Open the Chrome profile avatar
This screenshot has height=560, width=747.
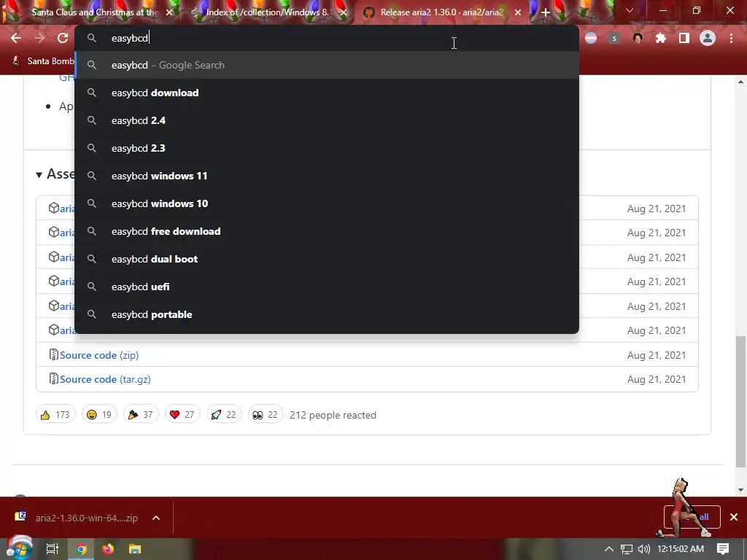(x=708, y=38)
